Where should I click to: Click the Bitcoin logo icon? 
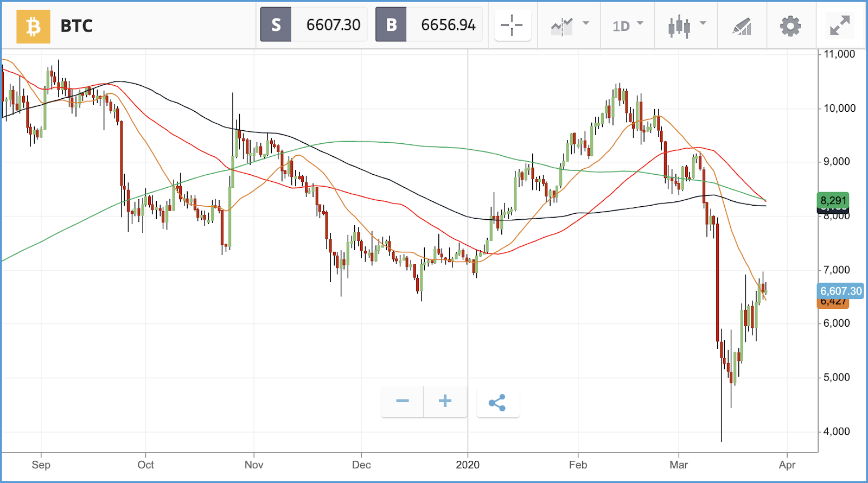[x=33, y=26]
